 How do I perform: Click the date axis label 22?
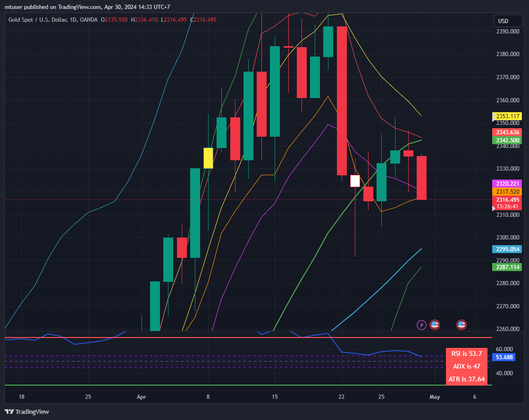tap(342, 397)
